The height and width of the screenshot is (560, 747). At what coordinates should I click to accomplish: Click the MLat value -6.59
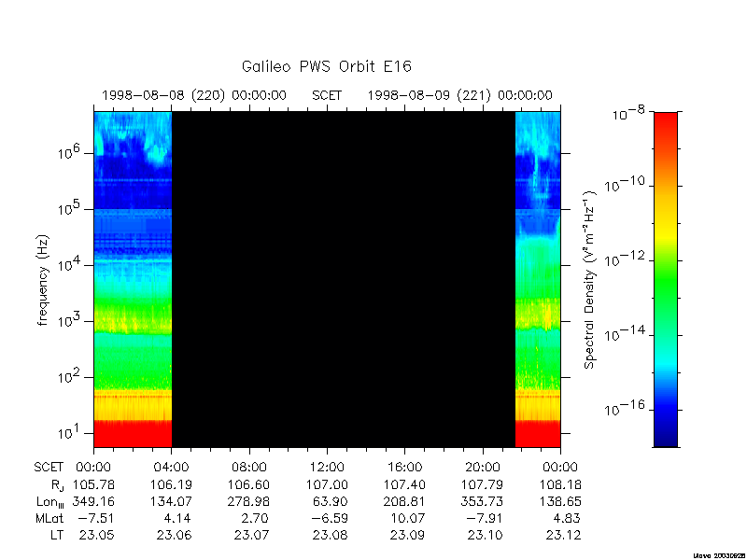click(x=331, y=518)
